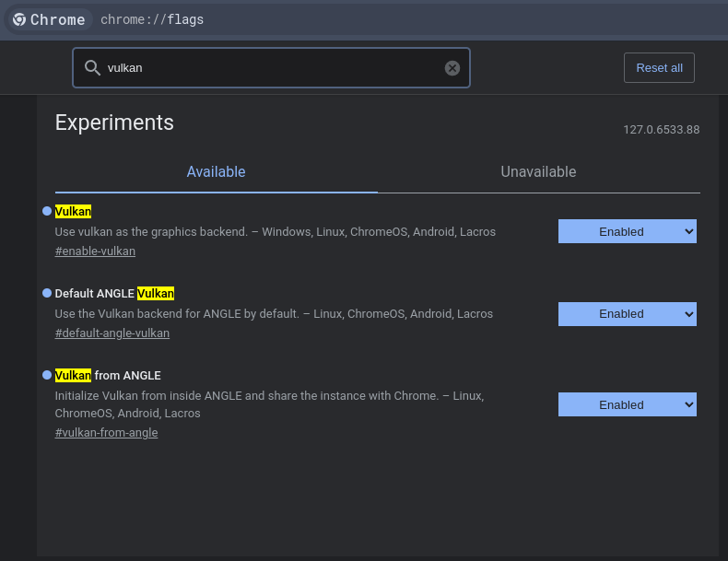Open the Vulkan from ANGLE dropdown

pos(628,404)
